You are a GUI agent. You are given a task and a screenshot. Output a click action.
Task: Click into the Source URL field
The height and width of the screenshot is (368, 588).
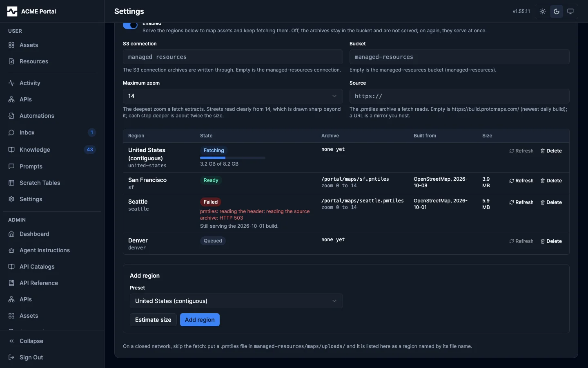(x=459, y=96)
